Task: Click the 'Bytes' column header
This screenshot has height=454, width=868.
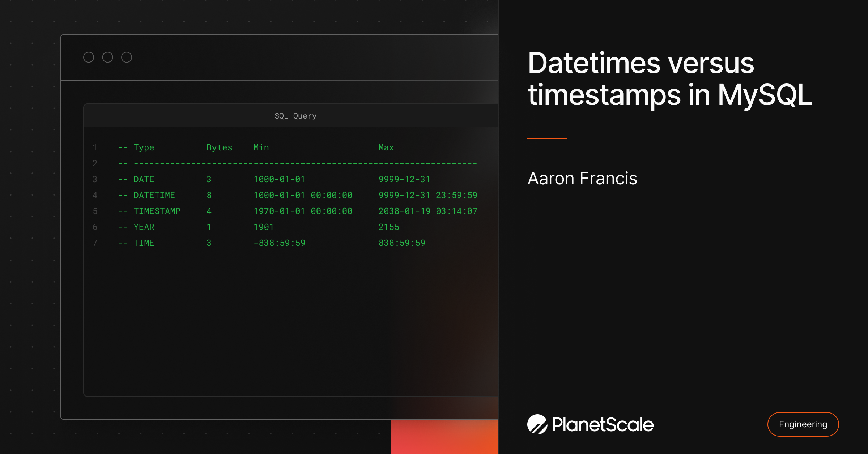Action: click(x=219, y=147)
